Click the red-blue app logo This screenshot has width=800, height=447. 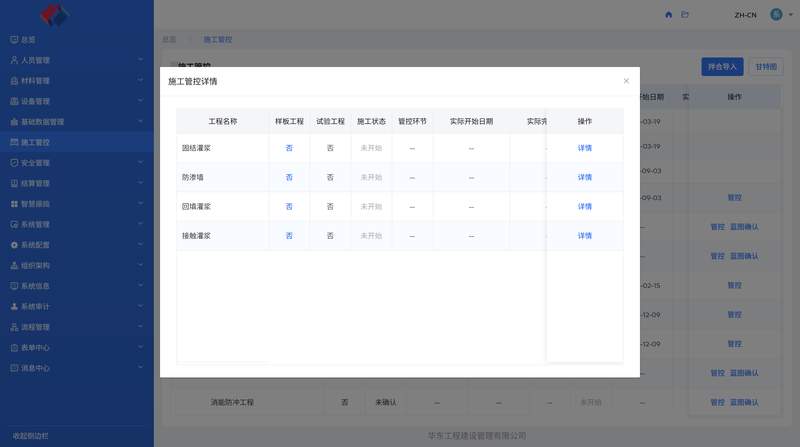click(x=55, y=15)
